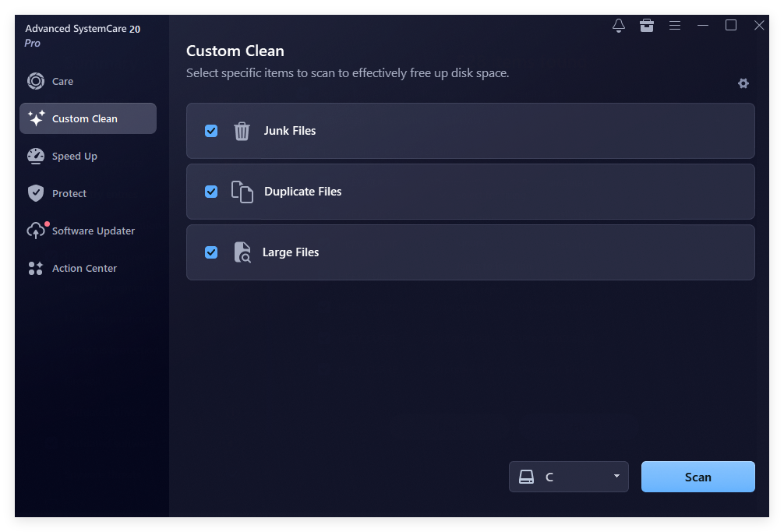Close the Advanced SystemCare window
This screenshot has height=532, width=784.
[x=758, y=26]
